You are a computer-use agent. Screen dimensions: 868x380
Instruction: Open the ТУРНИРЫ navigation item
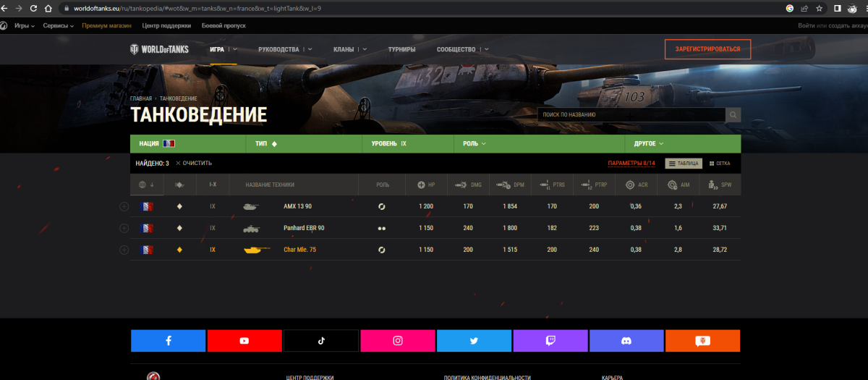[x=401, y=49]
